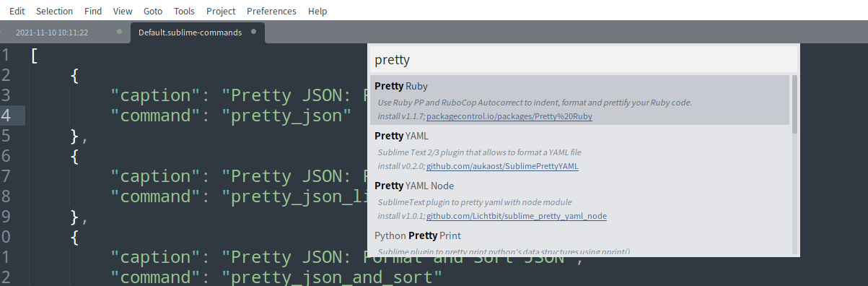
Task: Click the results list scrollbar thumb
Action: pyautogui.click(x=794, y=104)
